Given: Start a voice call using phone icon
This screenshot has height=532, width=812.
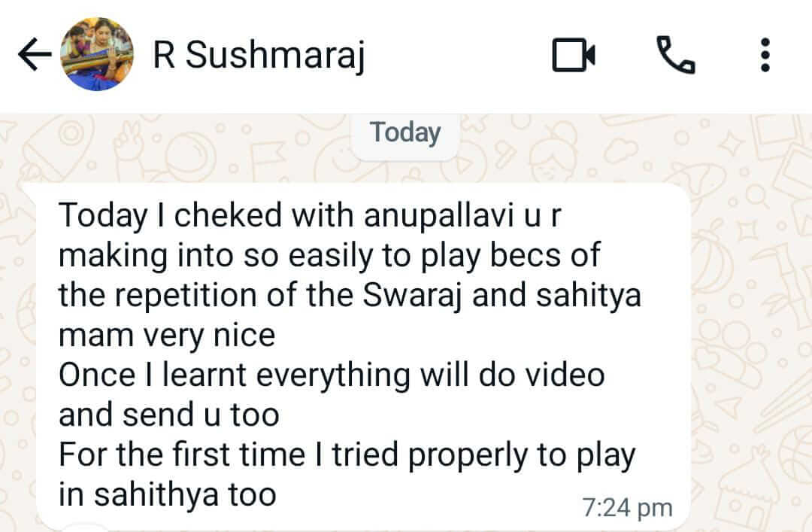Looking at the screenshot, I should pyautogui.click(x=676, y=54).
